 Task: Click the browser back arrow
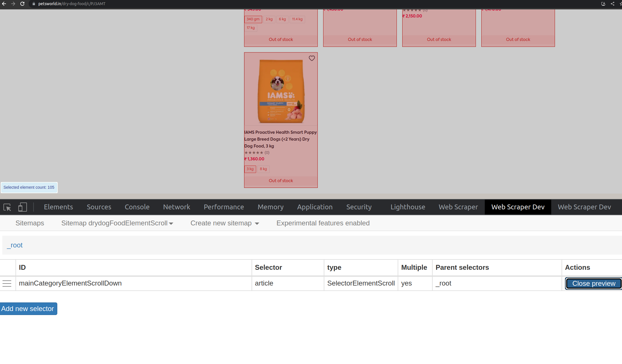(4, 4)
